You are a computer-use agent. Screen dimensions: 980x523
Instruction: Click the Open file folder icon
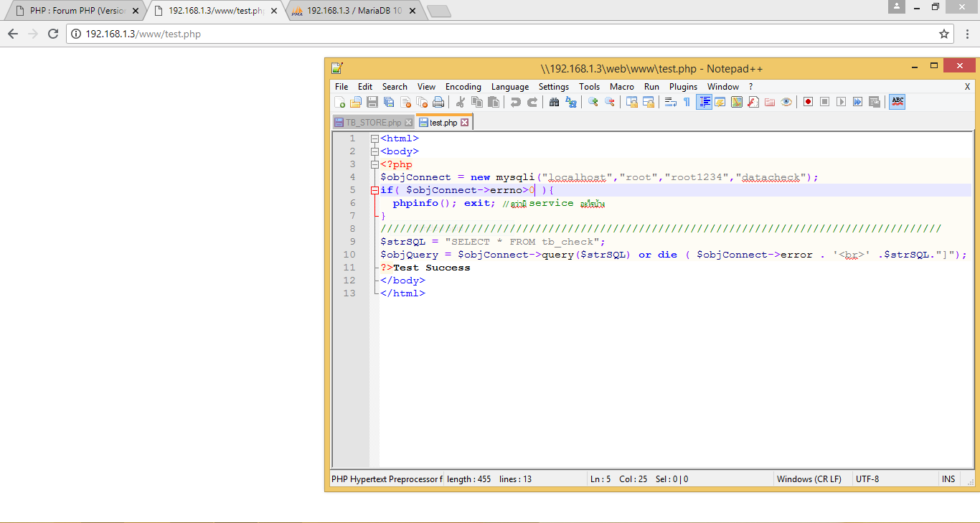click(356, 102)
